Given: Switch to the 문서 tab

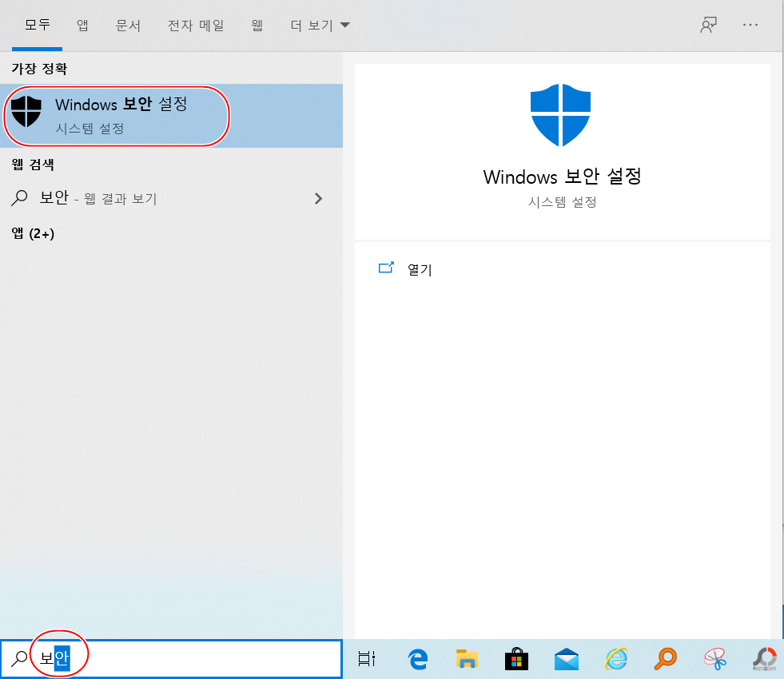Looking at the screenshot, I should pyautogui.click(x=128, y=25).
